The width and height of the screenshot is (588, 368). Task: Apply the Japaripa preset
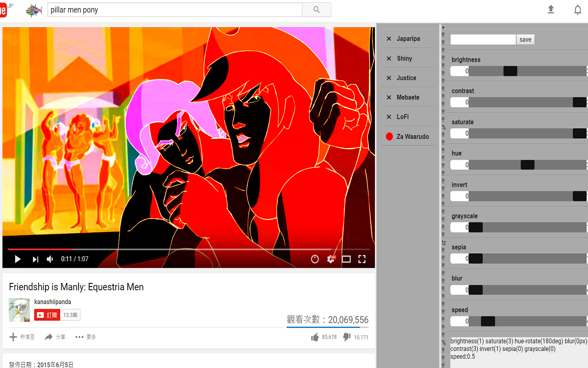[408, 39]
